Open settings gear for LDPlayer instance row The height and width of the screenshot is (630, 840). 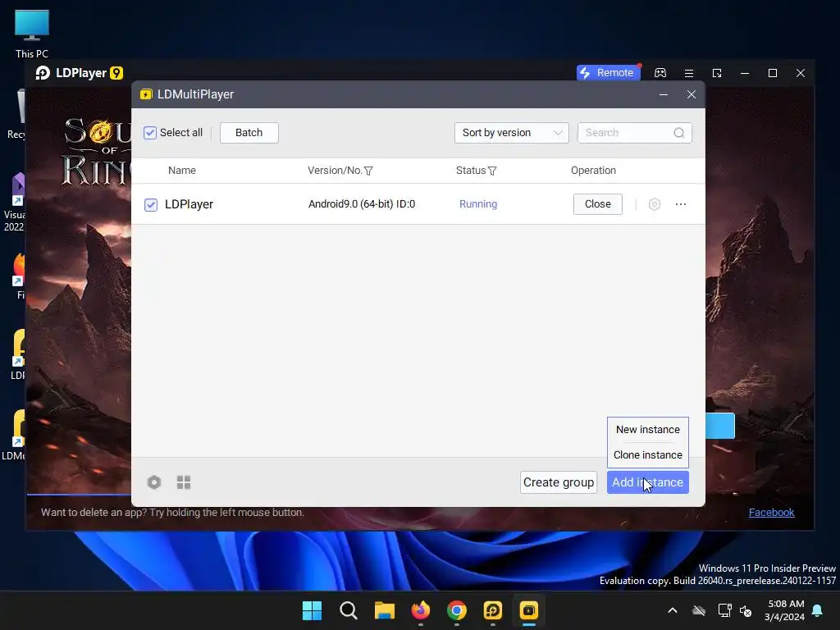[654, 204]
